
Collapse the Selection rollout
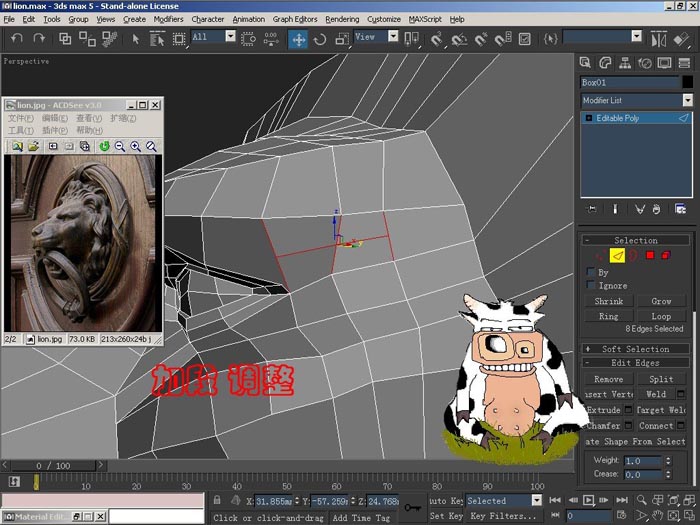636,240
